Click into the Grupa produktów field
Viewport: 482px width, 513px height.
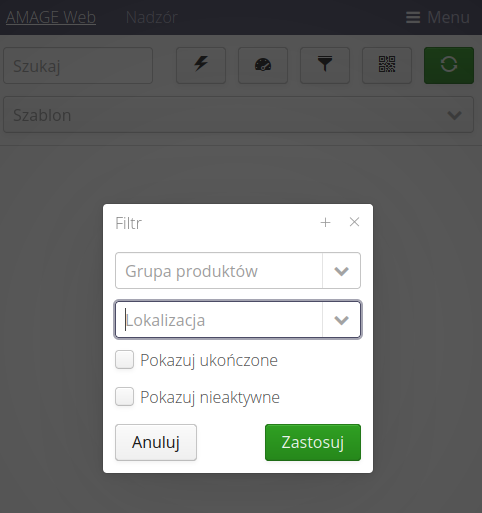(x=219, y=271)
